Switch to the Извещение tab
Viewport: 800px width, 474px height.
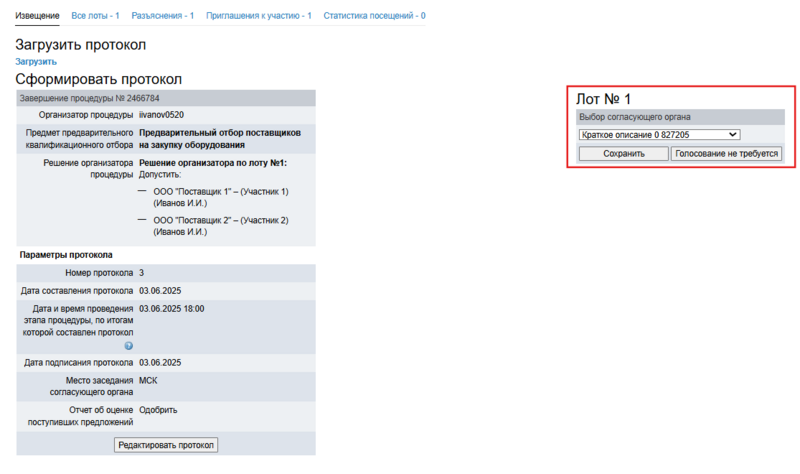click(x=38, y=16)
